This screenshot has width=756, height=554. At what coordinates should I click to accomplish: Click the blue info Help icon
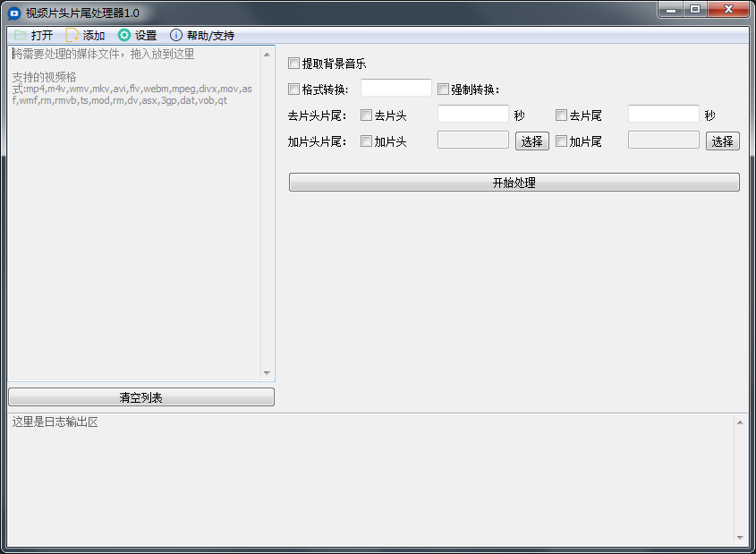pos(176,35)
